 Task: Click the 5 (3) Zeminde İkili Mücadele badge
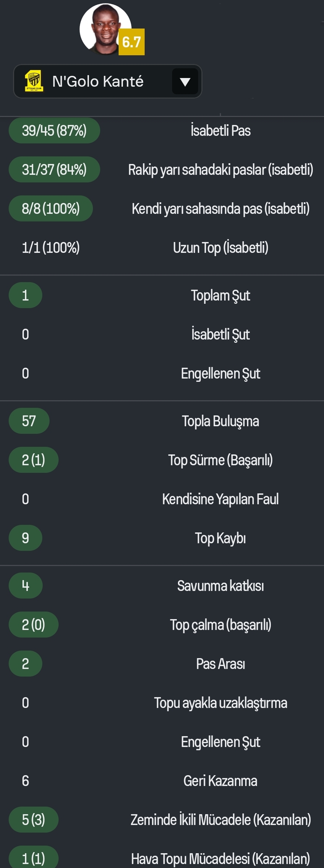click(x=33, y=820)
